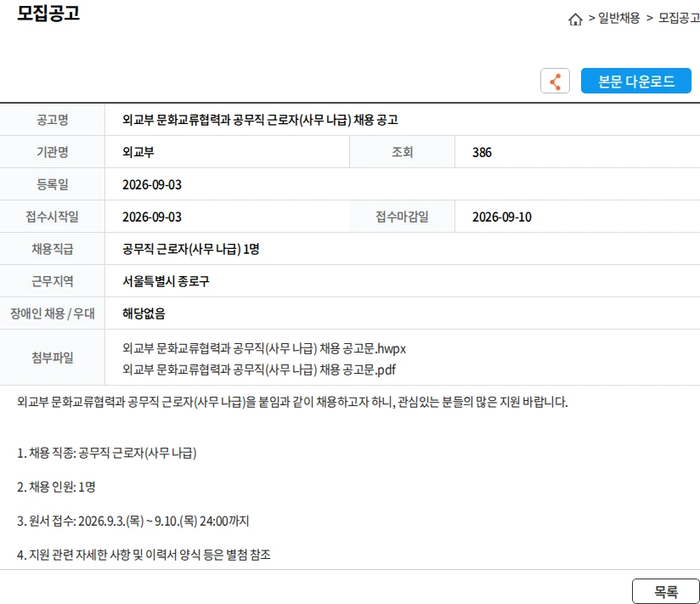700x604 pixels.
Task: Click the 서울특별시 종로구 location value
Action: (x=166, y=281)
